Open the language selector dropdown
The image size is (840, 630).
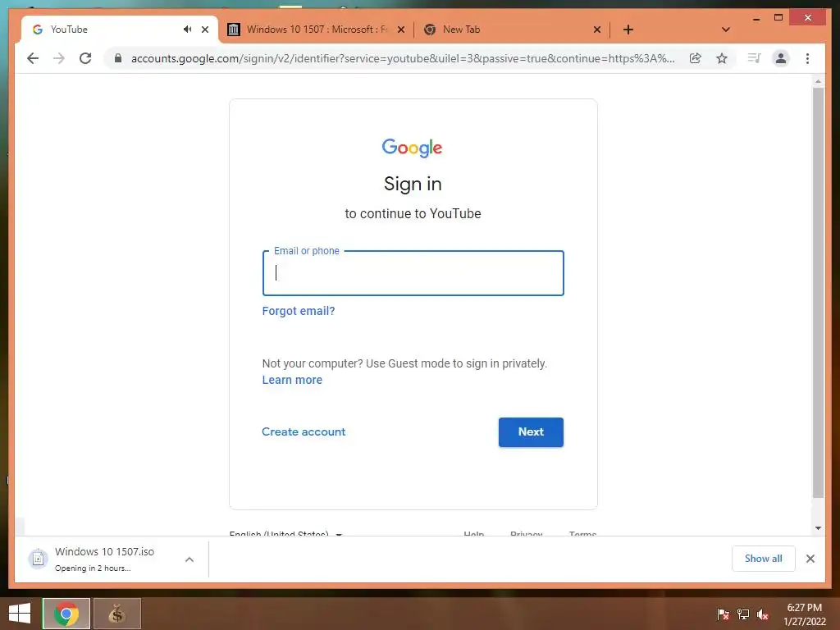pyautogui.click(x=285, y=533)
